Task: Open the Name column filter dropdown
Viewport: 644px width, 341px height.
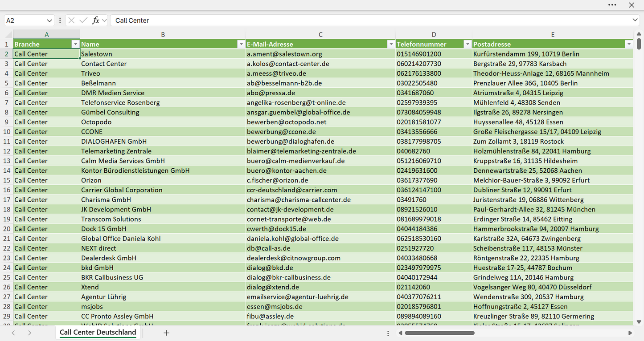Action: (241, 44)
